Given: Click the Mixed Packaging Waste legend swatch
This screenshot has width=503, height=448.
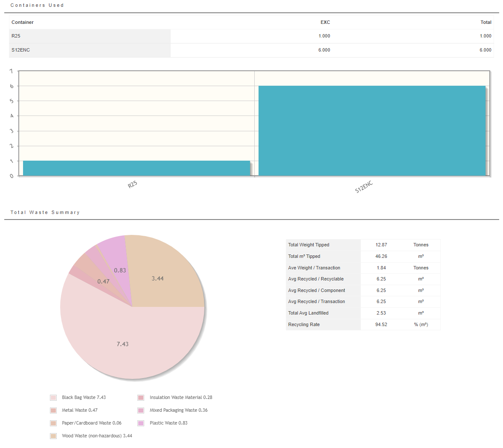Looking at the screenshot, I should (141, 410).
